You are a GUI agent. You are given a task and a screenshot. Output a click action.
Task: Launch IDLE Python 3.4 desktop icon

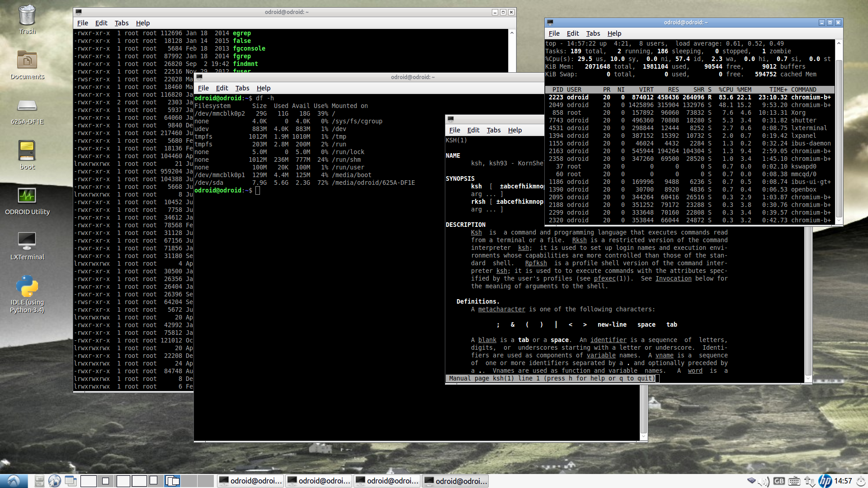27,287
